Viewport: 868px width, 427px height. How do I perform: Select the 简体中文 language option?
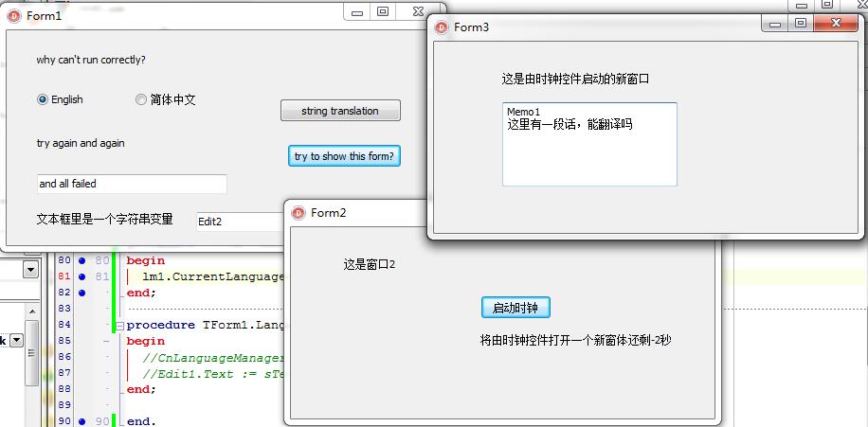pos(141,99)
